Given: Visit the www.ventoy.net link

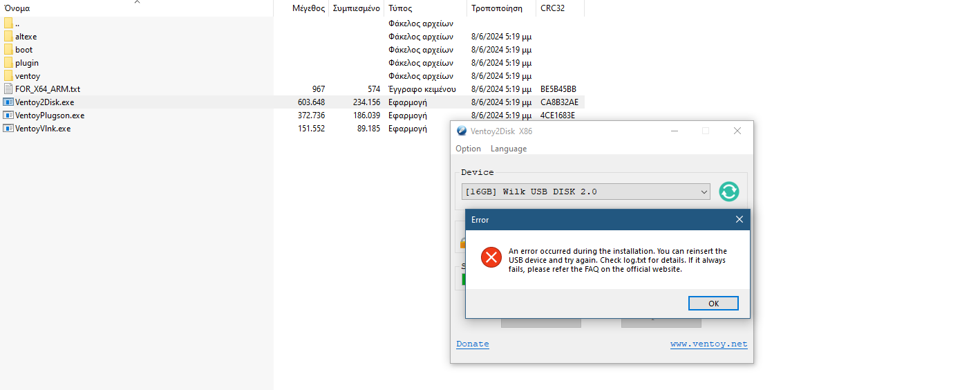Looking at the screenshot, I should pyautogui.click(x=708, y=344).
